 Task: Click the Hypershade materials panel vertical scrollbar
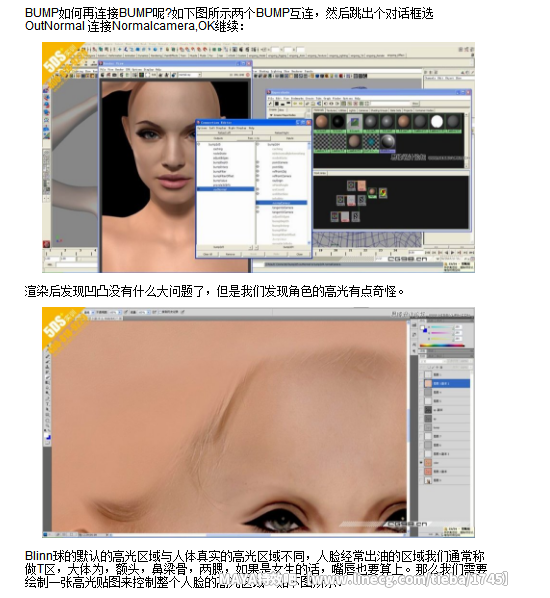(x=466, y=140)
